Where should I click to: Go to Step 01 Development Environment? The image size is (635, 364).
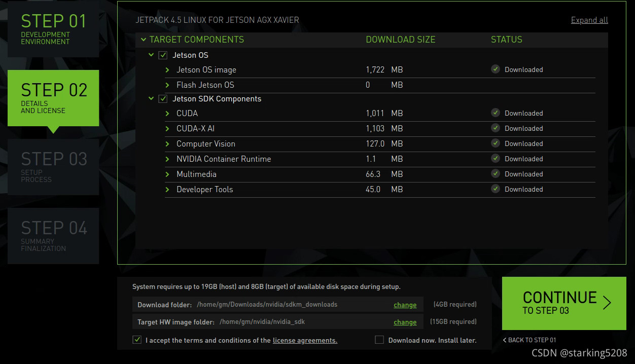tap(53, 29)
